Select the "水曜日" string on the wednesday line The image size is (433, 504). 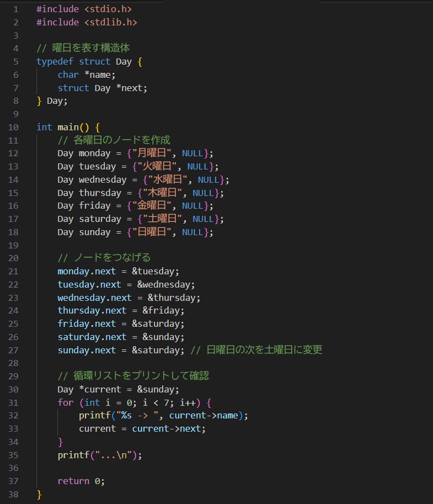click(x=170, y=179)
